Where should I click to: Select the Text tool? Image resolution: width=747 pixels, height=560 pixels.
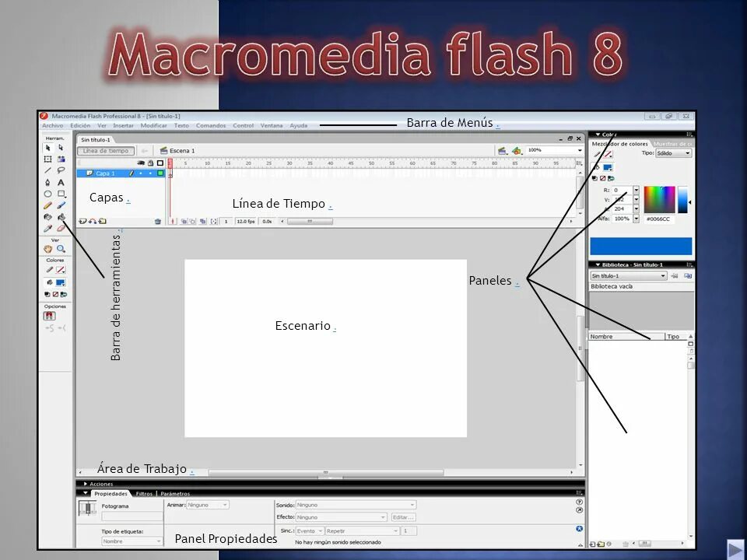61,182
